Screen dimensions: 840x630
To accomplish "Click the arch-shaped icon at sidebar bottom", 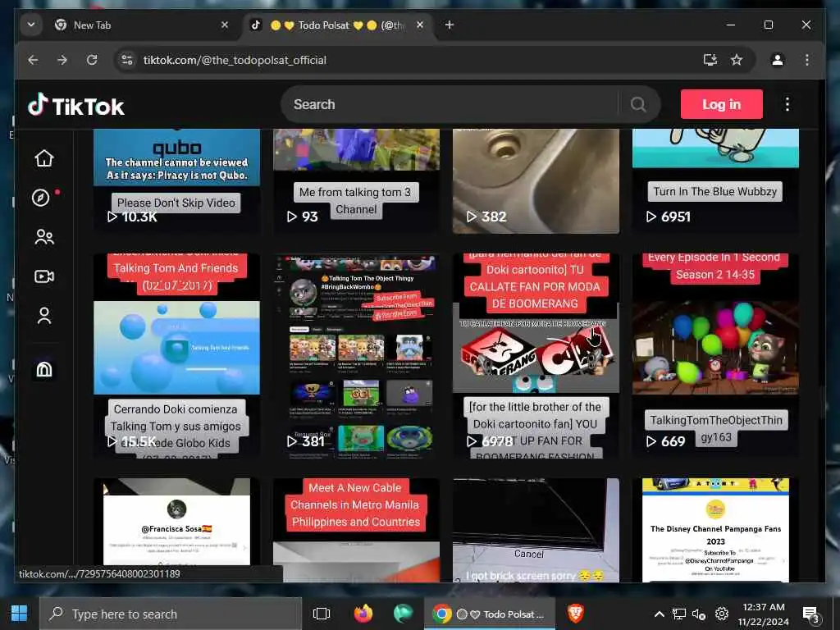I will (44, 369).
